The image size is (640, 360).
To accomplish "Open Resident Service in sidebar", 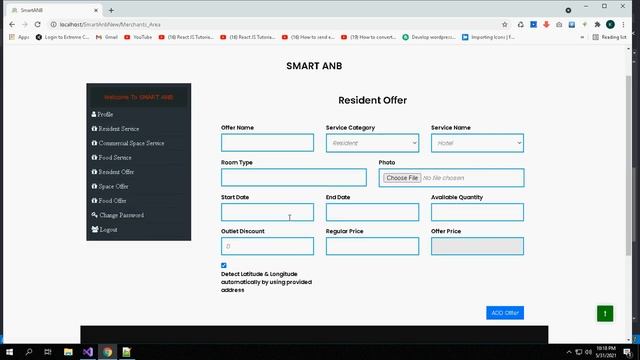I will tap(115, 129).
